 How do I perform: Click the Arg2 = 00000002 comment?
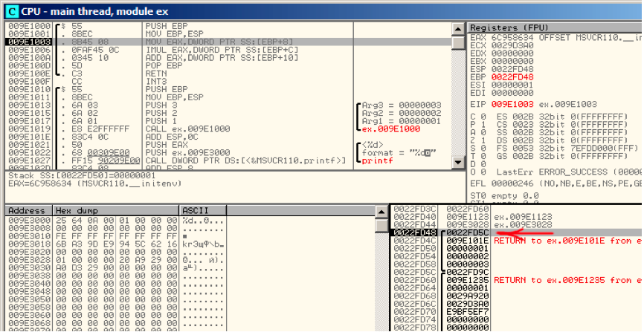[402, 113]
